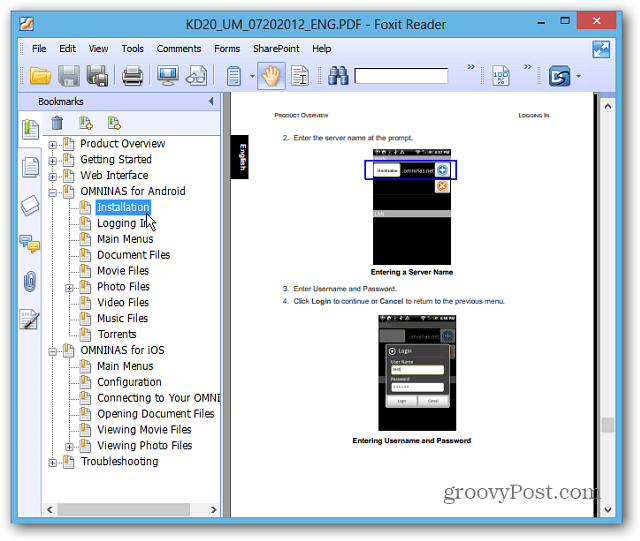Open the Tools menu
The height and width of the screenshot is (541, 640).
tap(133, 49)
